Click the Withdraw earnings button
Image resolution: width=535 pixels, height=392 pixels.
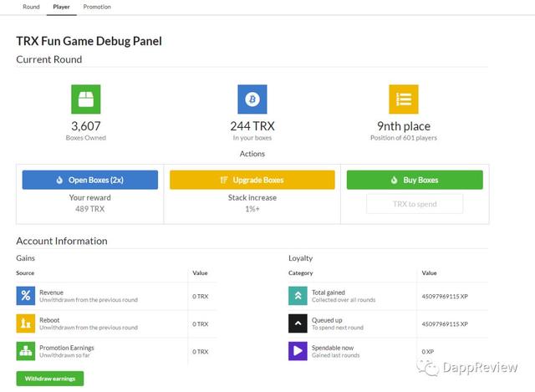point(50,379)
